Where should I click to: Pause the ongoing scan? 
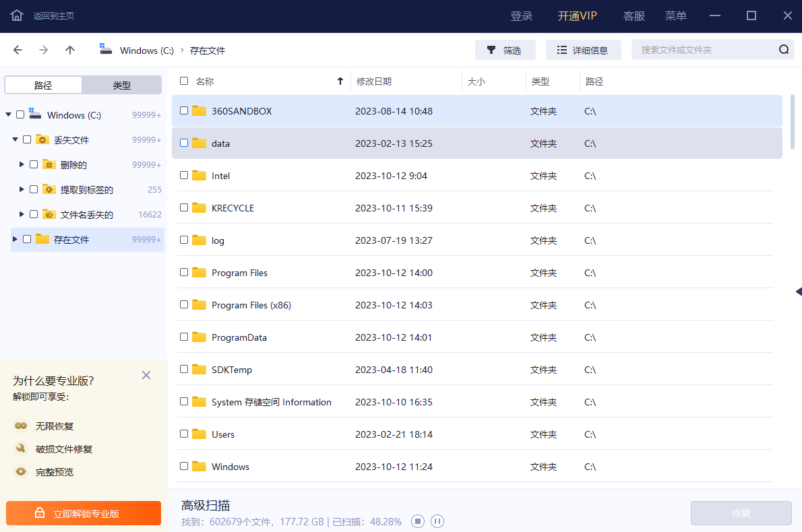click(x=437, y=521)
